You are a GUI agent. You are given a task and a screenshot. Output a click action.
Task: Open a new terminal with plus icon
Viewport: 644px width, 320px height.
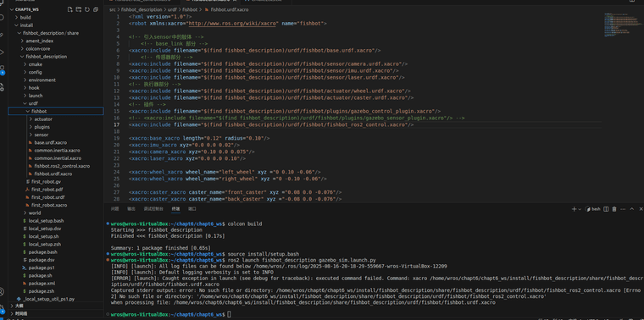tap(575, 209)
